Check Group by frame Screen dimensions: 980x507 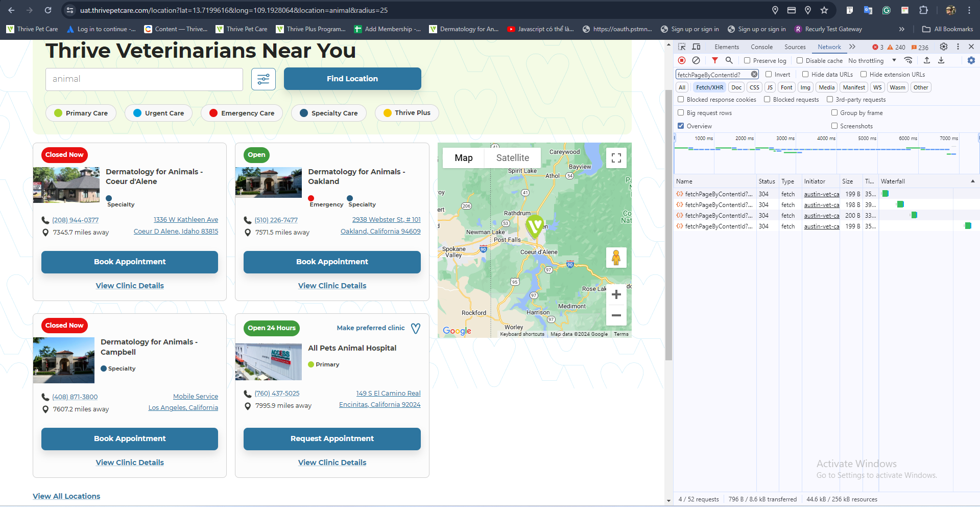pyautogui.click(x=834, y=112)
